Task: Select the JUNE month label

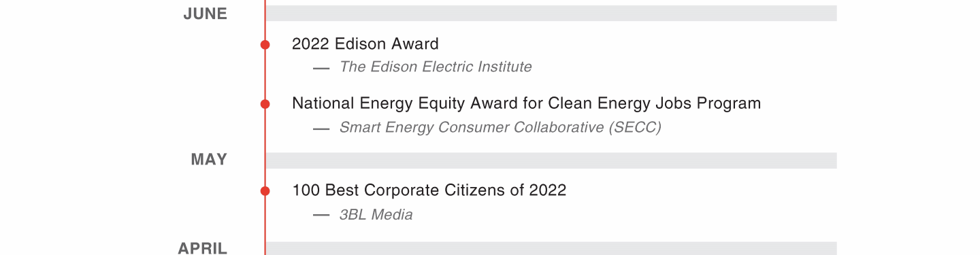Action: [206, 14]
